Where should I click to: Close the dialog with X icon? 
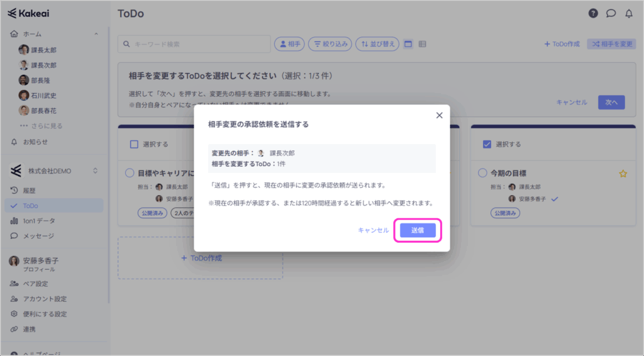click(439, 115)
